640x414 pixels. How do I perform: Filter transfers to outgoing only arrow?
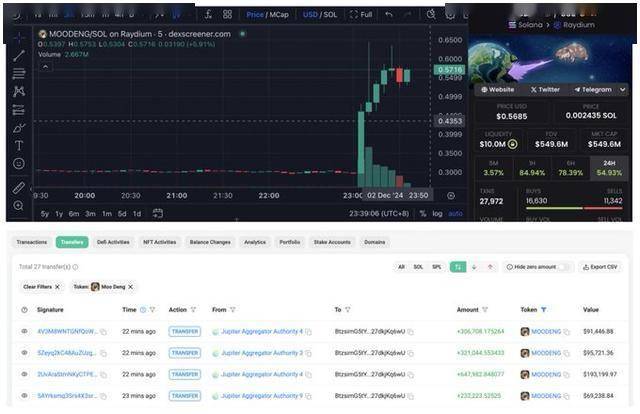pos(490,267)
